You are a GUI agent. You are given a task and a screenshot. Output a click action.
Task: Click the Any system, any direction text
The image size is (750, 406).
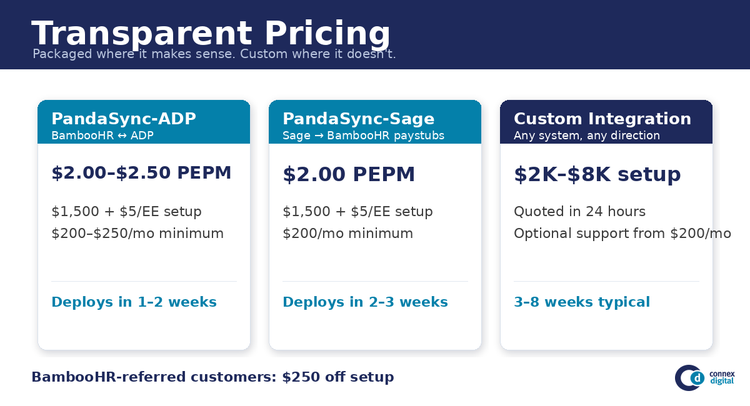coord(586,135)
